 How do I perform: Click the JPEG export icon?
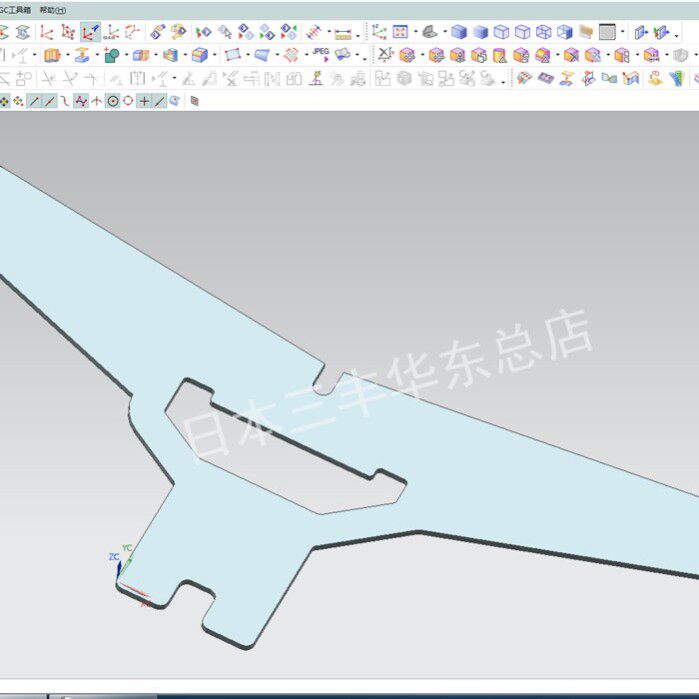coord(321,55)
